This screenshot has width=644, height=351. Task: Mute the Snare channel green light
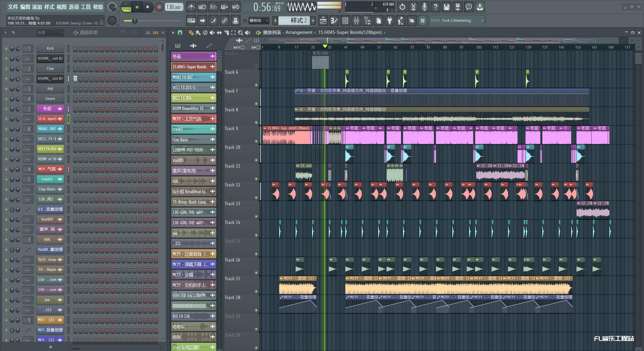[6, 99]
